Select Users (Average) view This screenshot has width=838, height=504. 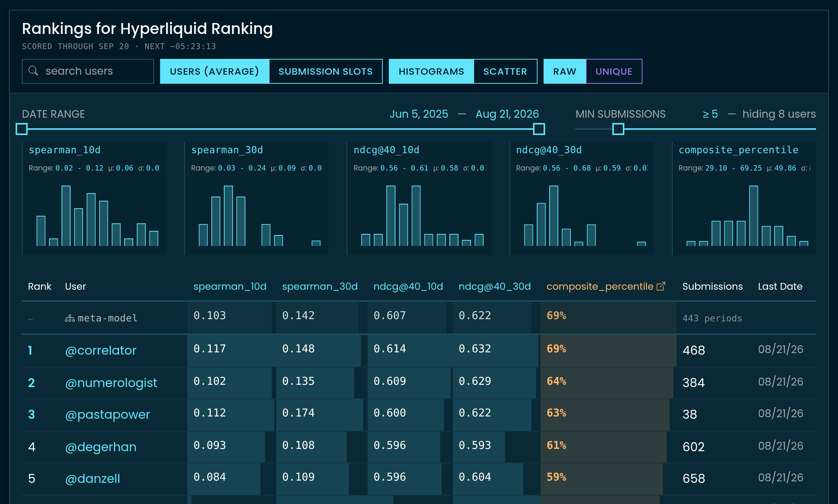(x=214, y=71)
